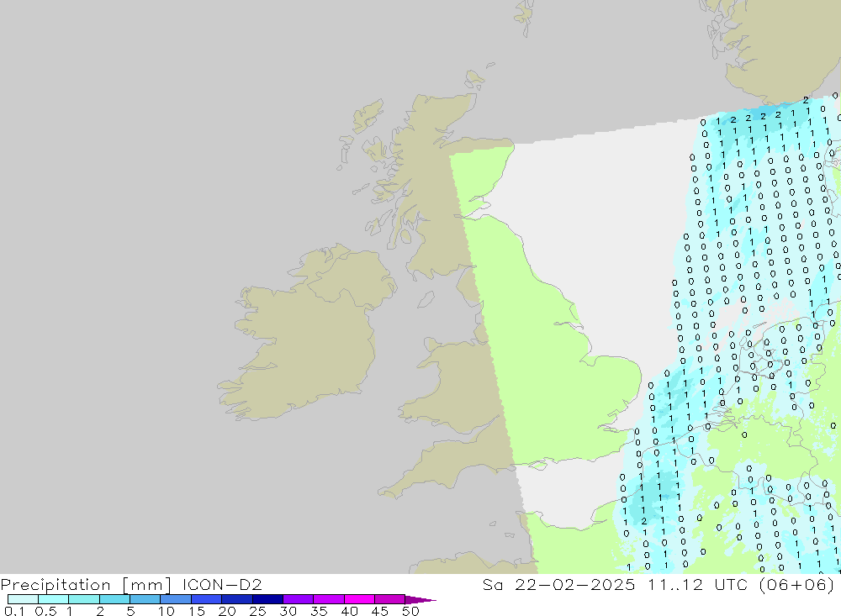Click the 30–35 mm purple legend swatch
Viewport: 841px width, 616px height.
298,599
